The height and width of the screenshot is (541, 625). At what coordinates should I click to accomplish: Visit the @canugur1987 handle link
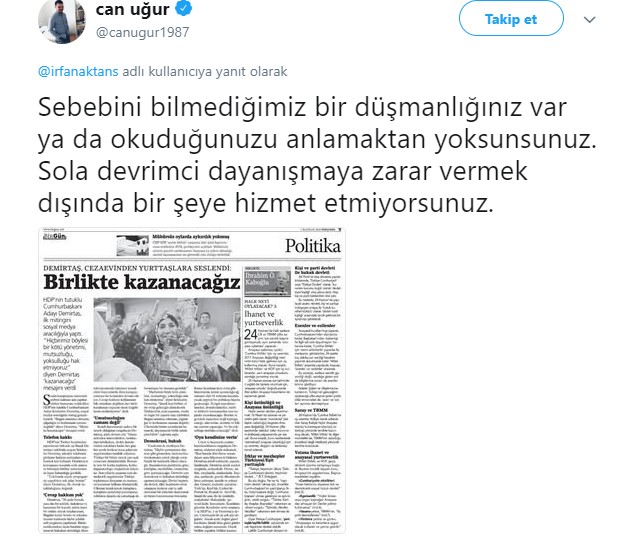[142, 32]
